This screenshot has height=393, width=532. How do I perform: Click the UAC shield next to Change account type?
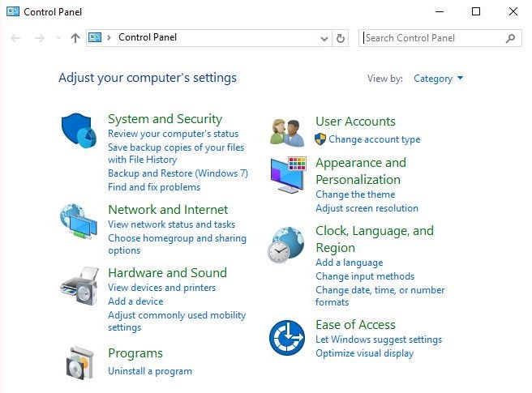(320, 139)
